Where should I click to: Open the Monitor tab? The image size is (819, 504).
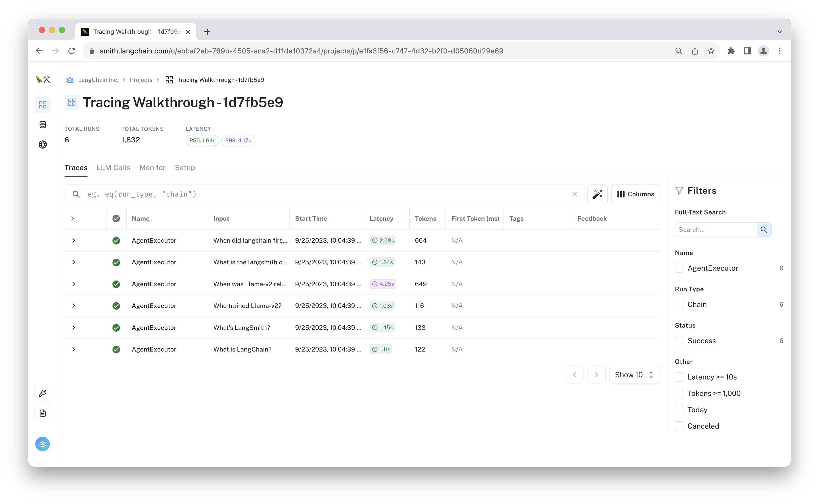[x=152, y=168]
